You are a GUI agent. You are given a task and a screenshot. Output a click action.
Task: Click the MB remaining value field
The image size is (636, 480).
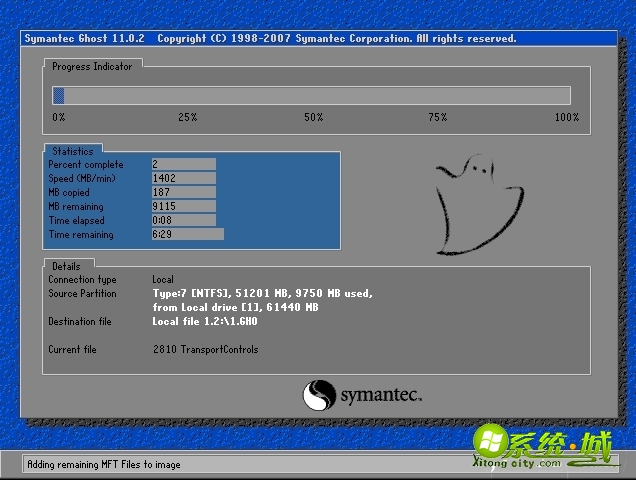183,206
